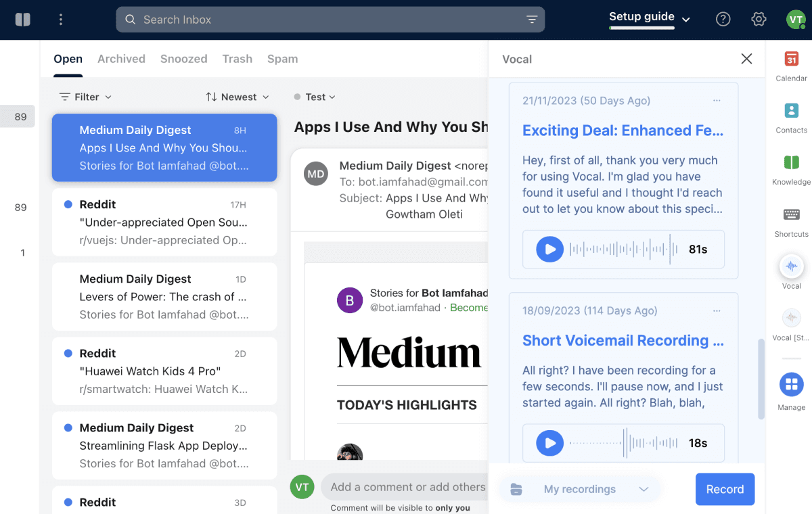Open options menu for 21/11/2023 recording
The width and height of the screenshot is (812, 514).
click(x=717, y=101)
